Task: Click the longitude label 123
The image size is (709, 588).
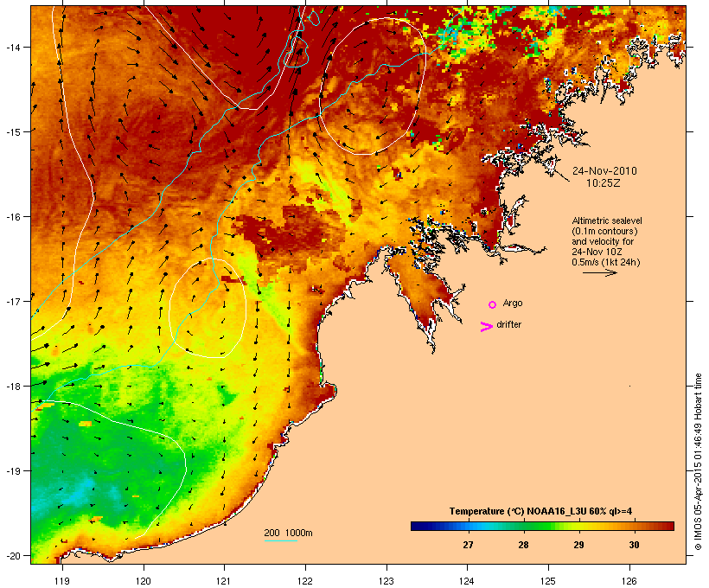Action: coord(386,581)
